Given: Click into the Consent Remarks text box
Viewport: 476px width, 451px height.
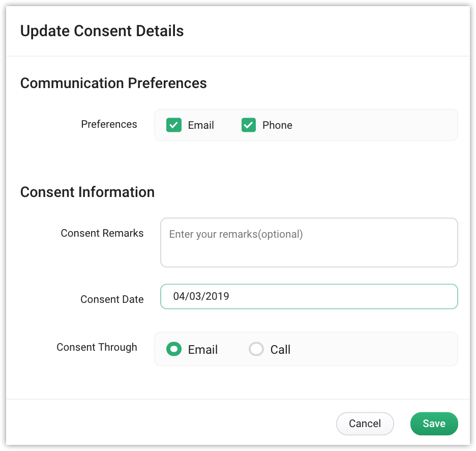Looking at the screenshot, I should [x=309, y=243].
